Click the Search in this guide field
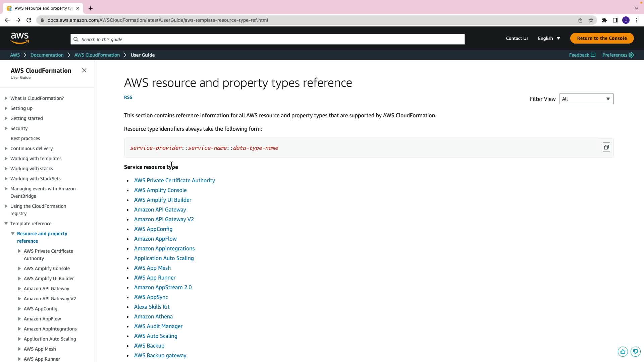Image resolution: width=644 pixels, height=362 pixels. point(267,39)
